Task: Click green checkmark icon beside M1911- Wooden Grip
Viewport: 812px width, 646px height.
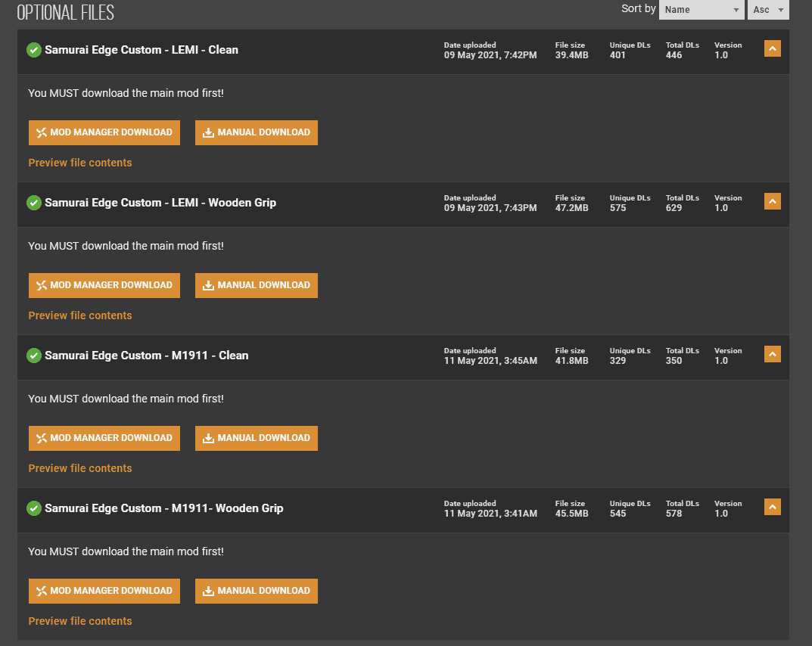Action: 34,508
